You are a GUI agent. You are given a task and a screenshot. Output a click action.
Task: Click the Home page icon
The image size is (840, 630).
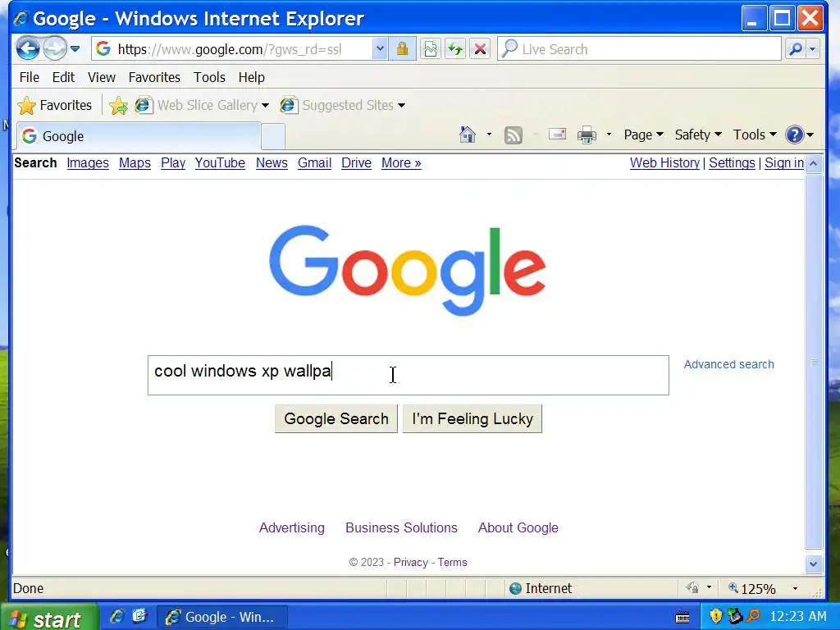tap(468, 135)
